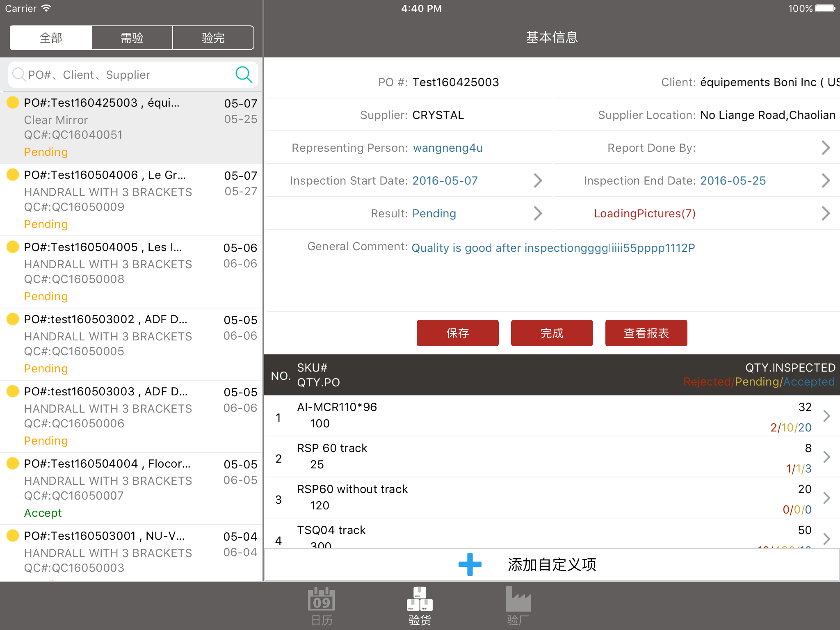
Task: Tap the gray search glass in field
Action: [x=19, y=75]
